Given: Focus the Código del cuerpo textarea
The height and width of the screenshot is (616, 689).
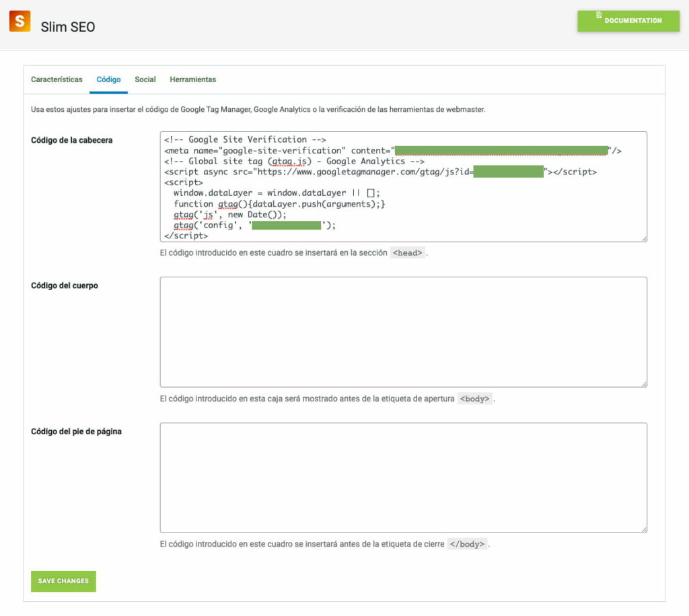Looking at the screenshot, I should (x=404, y=332).
